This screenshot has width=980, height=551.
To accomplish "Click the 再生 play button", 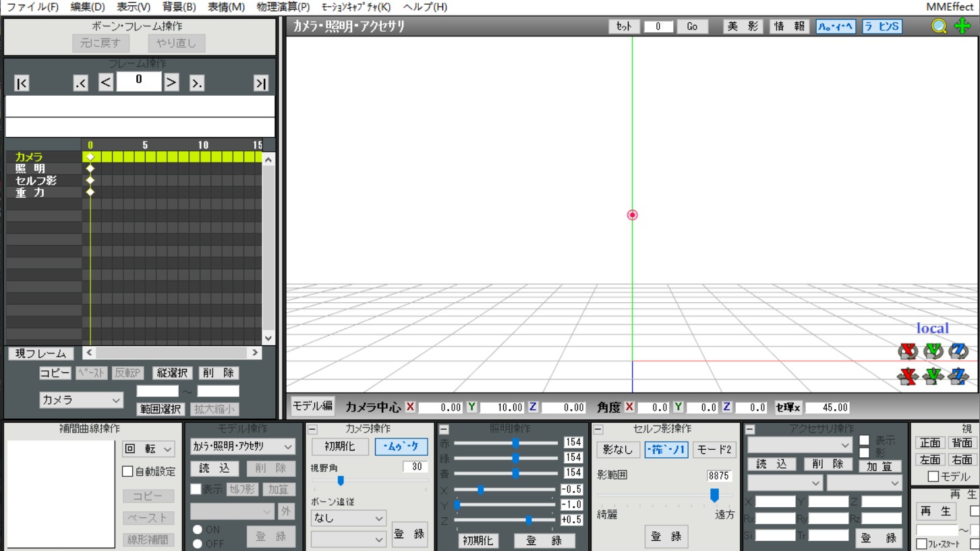I will coord(935,511).
